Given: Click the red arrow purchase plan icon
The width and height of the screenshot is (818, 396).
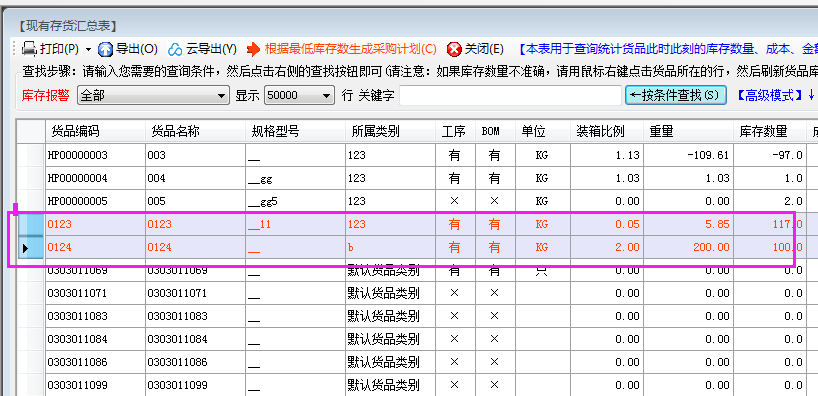Looking at the screenshot, I should (253, 50).
